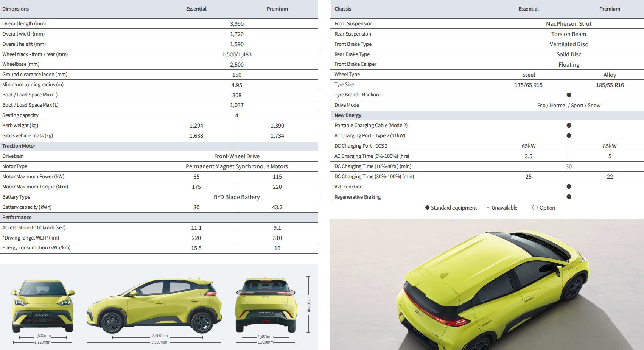Click the rear view car image
Screen dimensions: 644x350
(x=266, y=306)
